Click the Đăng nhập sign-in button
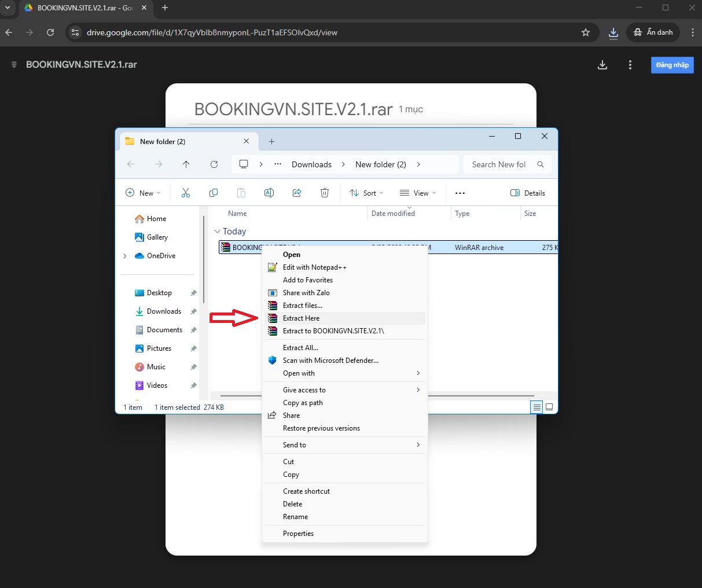The width and height of the screenshot is (702, 588). [x=672, y=65]
